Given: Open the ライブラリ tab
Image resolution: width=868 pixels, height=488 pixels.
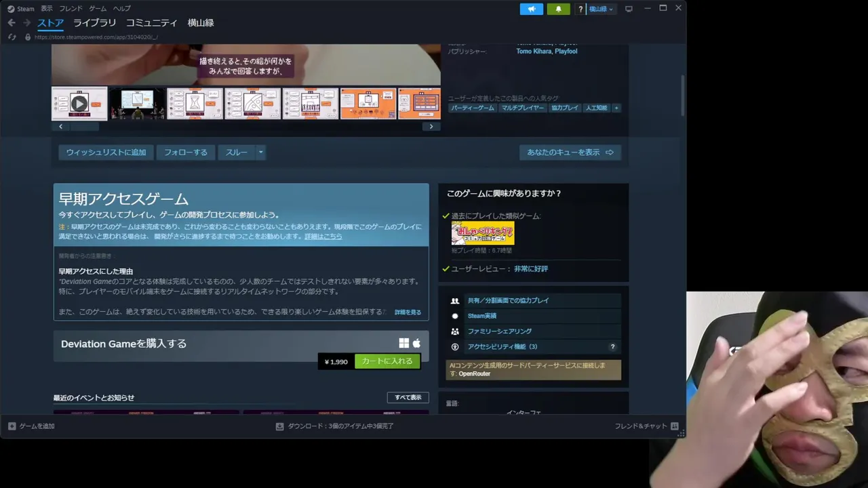Looking at the screenshot, I should pyautogui.click(x=94, y=23).
